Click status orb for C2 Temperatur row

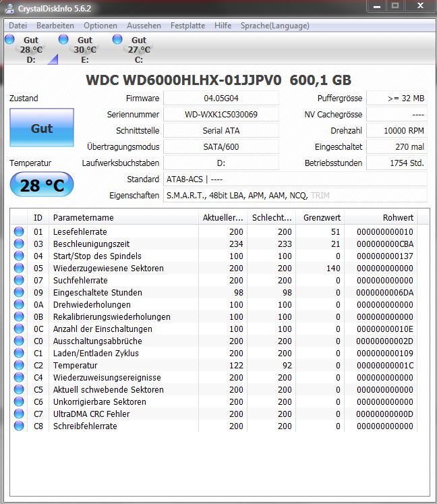[19, 365]
